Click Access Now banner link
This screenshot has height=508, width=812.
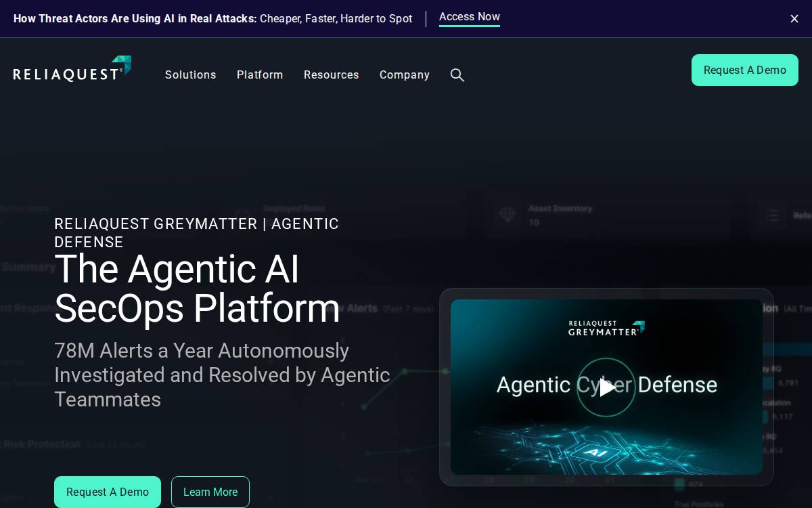(470, 18)
